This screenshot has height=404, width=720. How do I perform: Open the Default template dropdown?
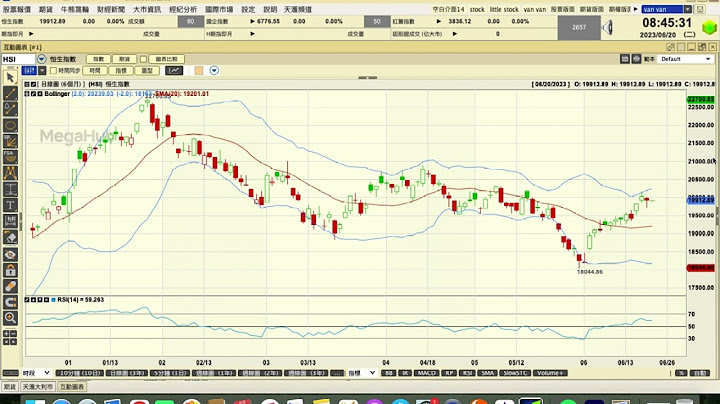pyautogui.click(x=708, y=59)
